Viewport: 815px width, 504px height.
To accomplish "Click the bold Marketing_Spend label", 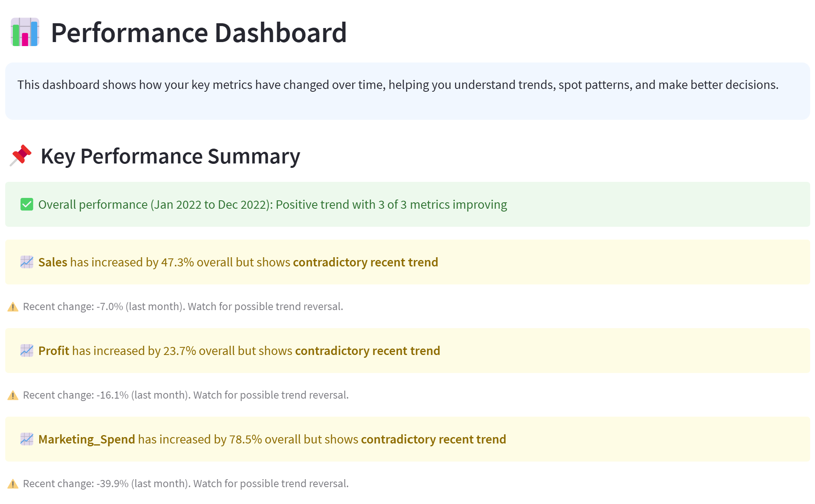I will [87, 439].
